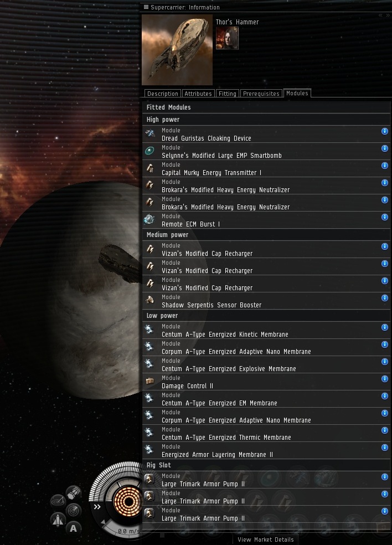
Task: Click the View Market Details button
Action: point(266,539)
